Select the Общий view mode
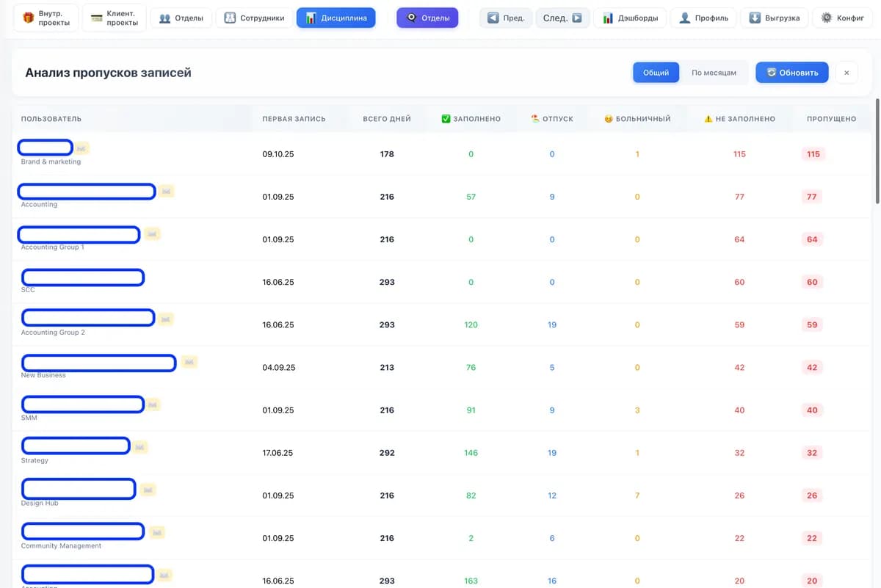The height and width of the screenshot is (588, 881). coord(656,73)
